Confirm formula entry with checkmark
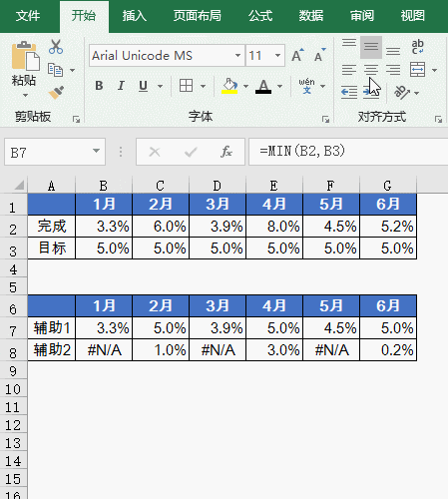Viewport: 448px width, 499px height. [x=191, y=152]
